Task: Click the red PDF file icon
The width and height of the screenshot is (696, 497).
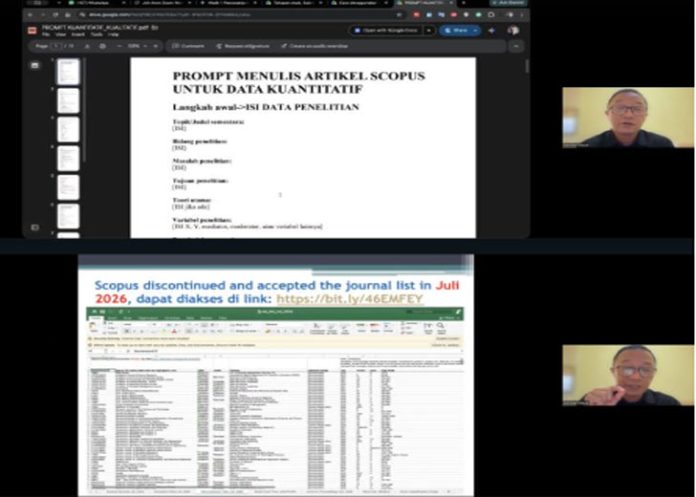Action: pyautogui.click(x=32, y=30)
